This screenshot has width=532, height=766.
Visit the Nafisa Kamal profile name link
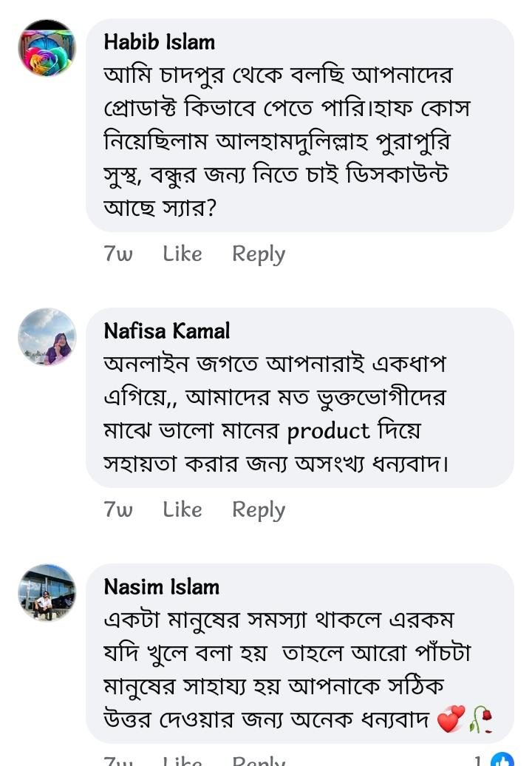(x=166, y=331)
